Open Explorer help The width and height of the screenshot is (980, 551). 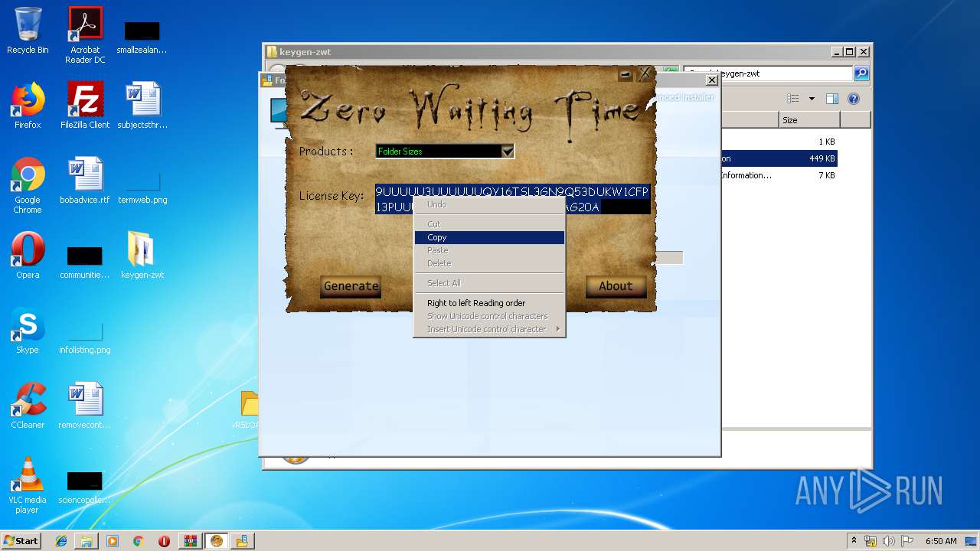coord(854,99)
